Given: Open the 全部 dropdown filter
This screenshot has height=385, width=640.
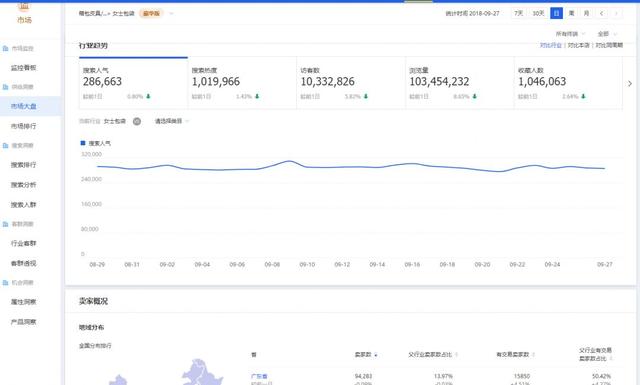Looking at the screenshot, I should click(607, 34).
